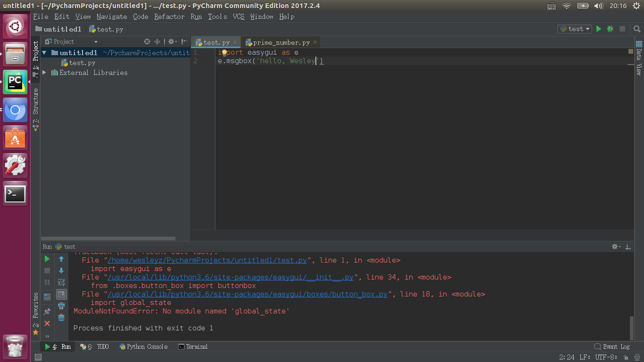Toggle the Pin Tab icon in Run panel
Image resolution: width=644 pixels, height=362 pixels.
click(47, 312)
